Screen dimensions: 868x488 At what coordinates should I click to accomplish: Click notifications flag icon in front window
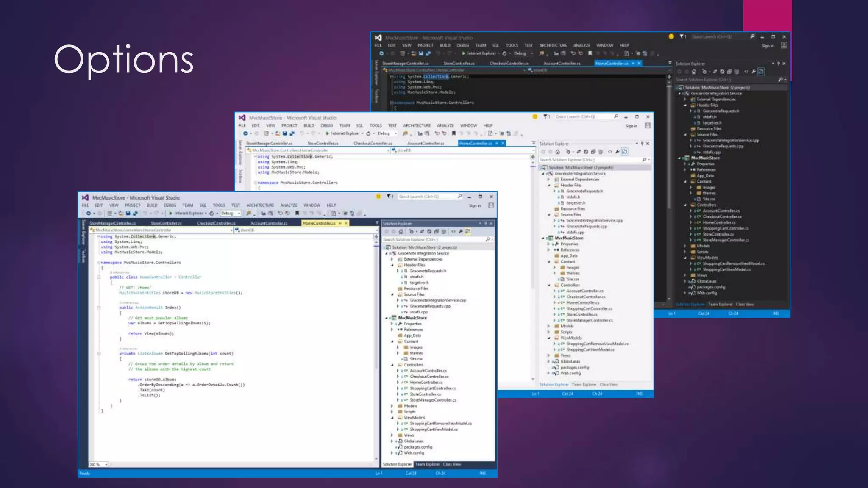coord(389,197)
